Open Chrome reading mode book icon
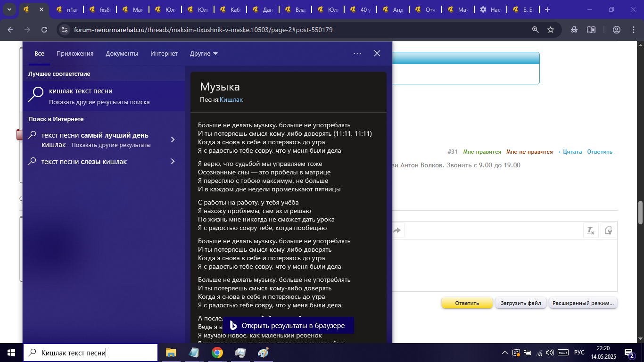Viewport: 644px width, 362px height. point(591,30)
